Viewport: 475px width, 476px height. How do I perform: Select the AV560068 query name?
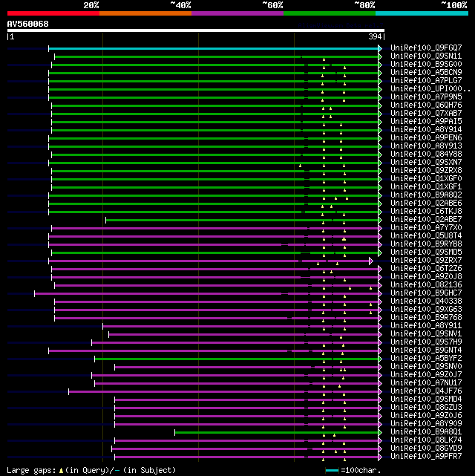[28, 24]
